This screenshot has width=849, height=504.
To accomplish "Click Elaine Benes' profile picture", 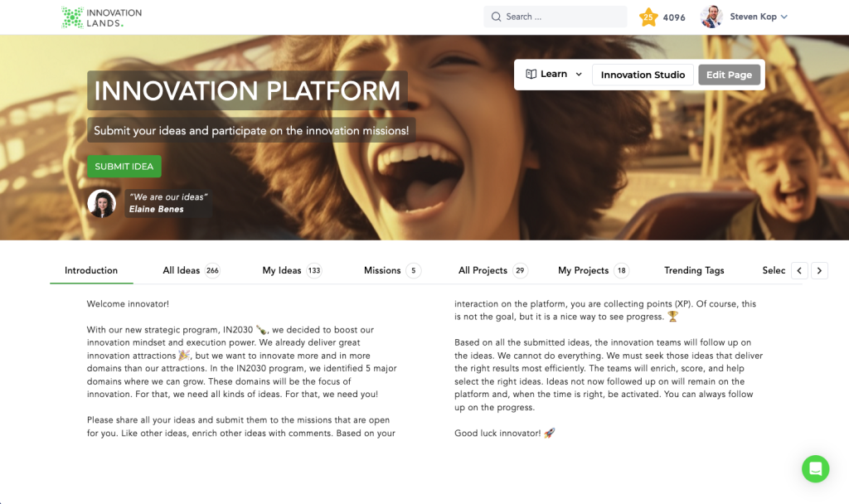I will tap(101, 203).
